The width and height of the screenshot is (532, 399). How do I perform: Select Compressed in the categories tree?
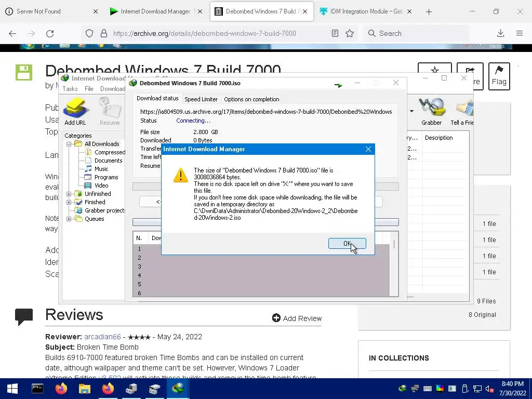pyautogui.click(x=110, y=152)
